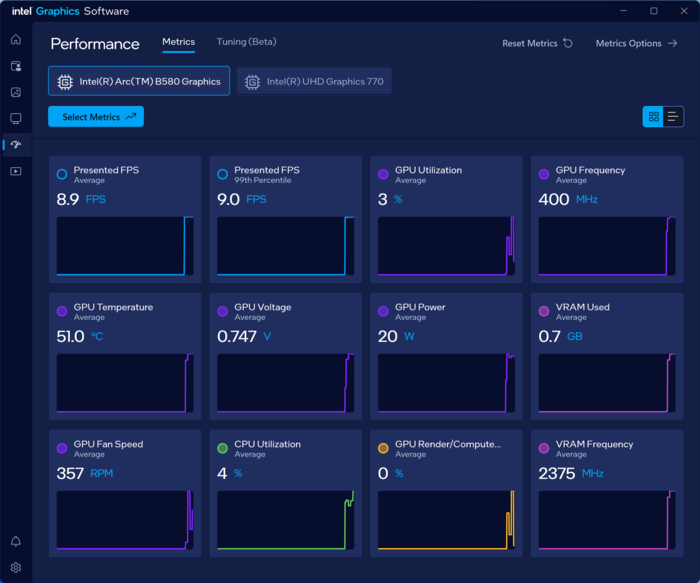Click the 0.7 GB VRAM value

[560, 336]
